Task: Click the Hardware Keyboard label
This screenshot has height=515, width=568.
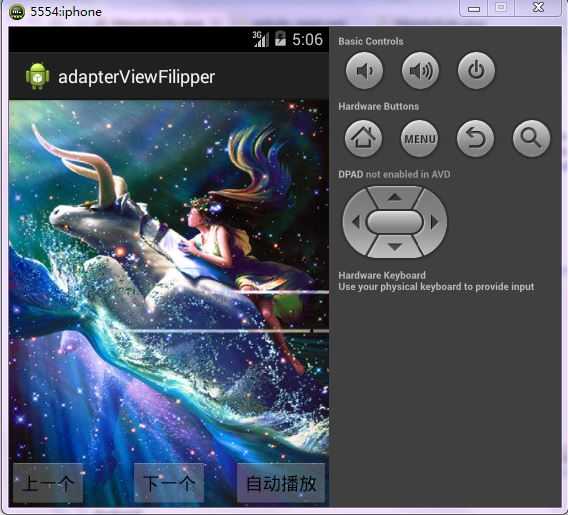Action: coord(382,275)
